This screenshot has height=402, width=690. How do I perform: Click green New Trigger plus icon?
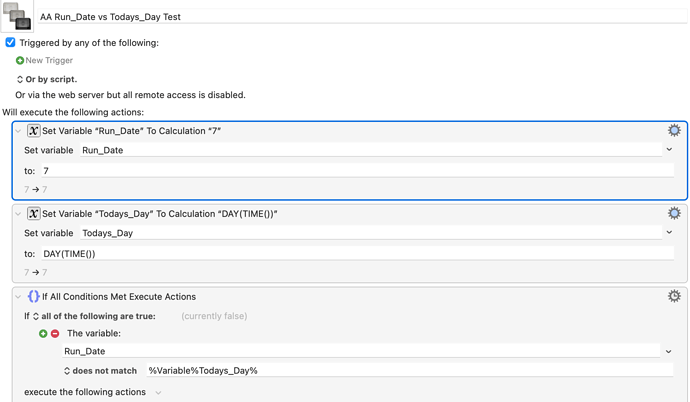point(20,60)
